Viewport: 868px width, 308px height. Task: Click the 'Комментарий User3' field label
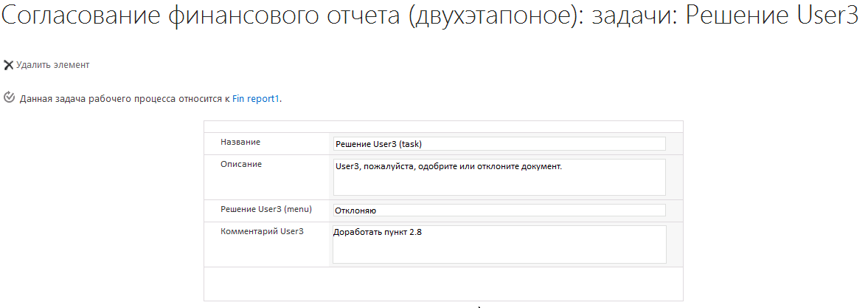coord(262,231)
